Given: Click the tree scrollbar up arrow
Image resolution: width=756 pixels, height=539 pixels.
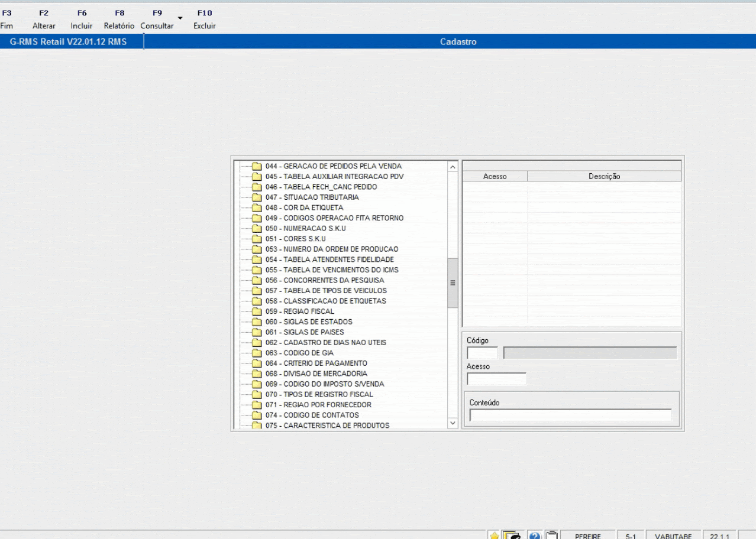Looking at the screenshot, I should [x=453, y=167].
